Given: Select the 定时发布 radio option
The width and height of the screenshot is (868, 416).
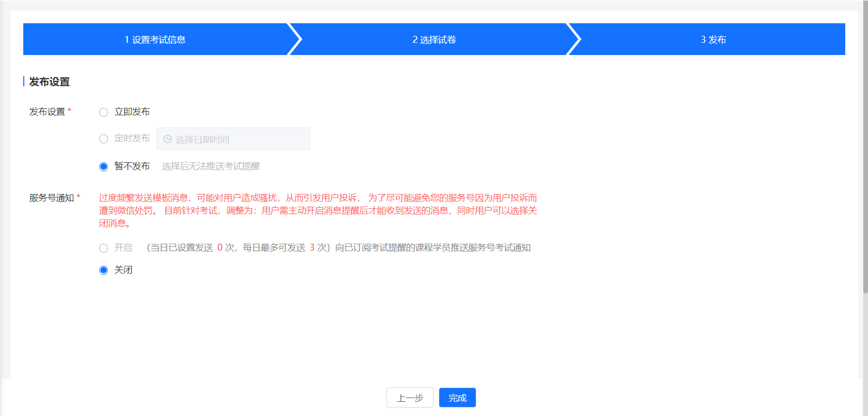Looking at the screenshot, I should [x=104, y=138].
